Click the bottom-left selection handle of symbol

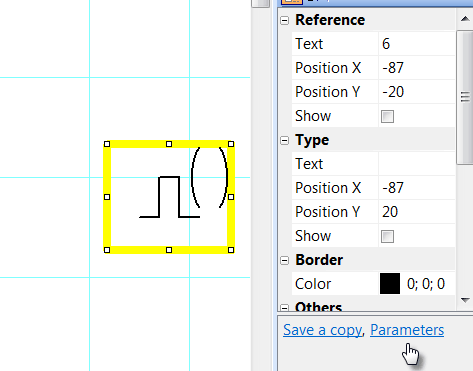point(107,250)
